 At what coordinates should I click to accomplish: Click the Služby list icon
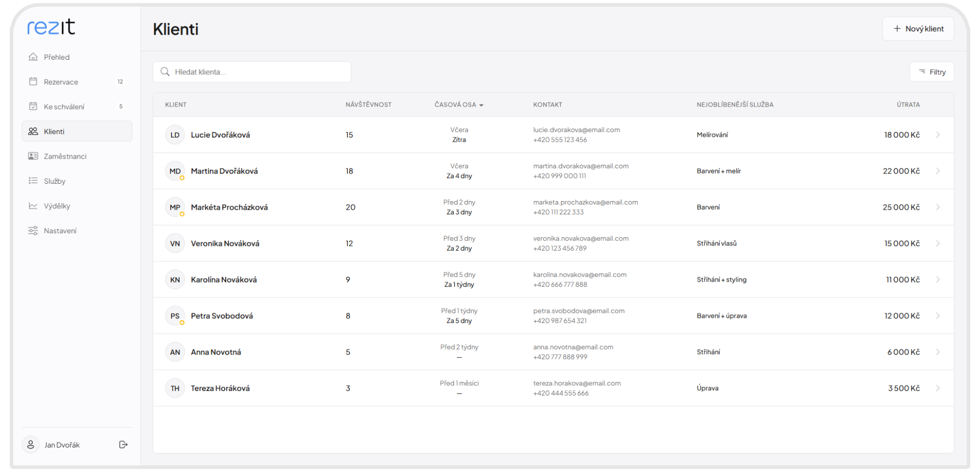[x=33, y=181]
